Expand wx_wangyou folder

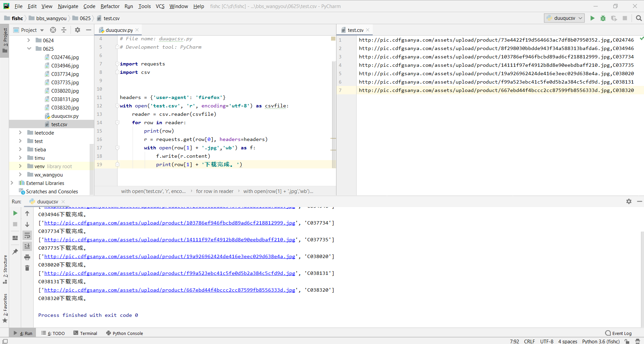tap(20, 175)
